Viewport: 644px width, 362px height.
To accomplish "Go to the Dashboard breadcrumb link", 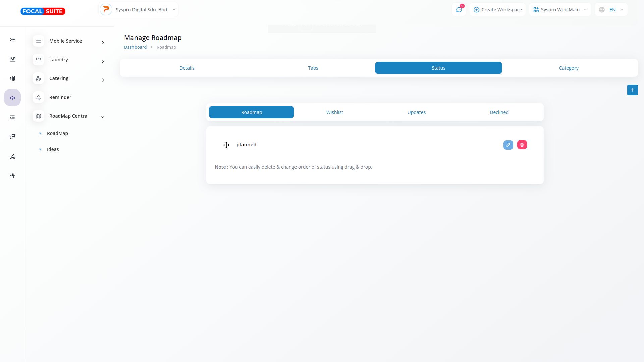I will tap(135, 47).
